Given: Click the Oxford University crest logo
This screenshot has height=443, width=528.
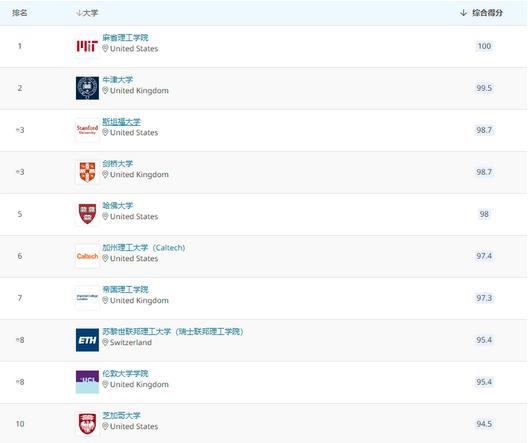Looking at the screenshot, I should point(87,88).
